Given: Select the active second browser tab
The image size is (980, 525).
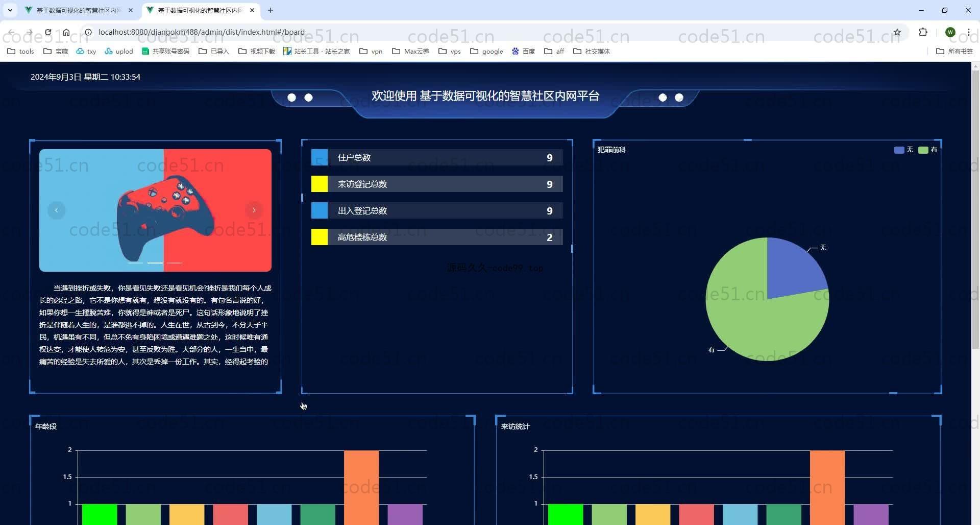Looking at the screenshot, I should (x=201, y=10).
